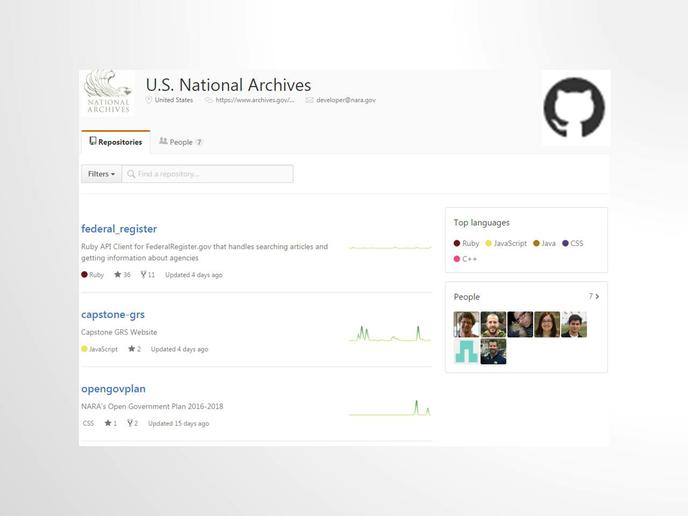Click the fifth member avatar, man in suit
Image resolution: width=688 pixels, height=516 pixels.
pos(574,324)
